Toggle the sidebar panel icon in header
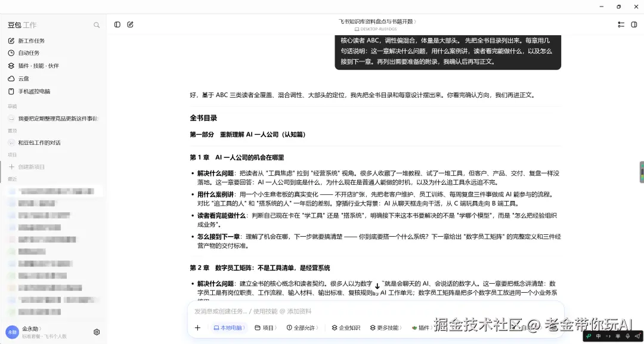The height and width of the screenshot is (344, 644). pyautogui.click(x=117, y=24)
